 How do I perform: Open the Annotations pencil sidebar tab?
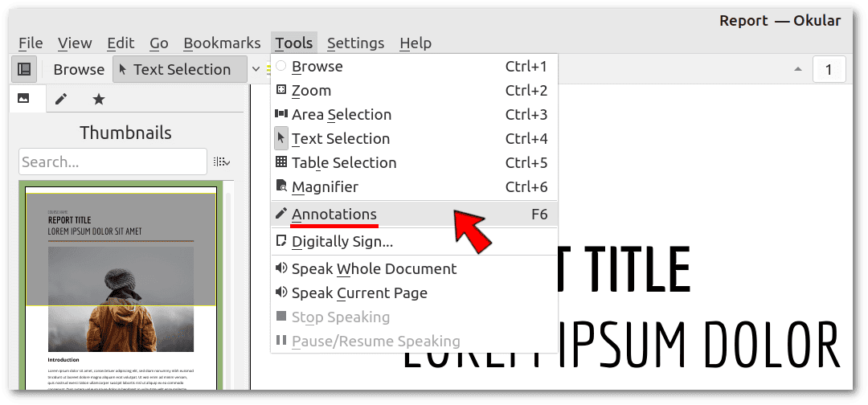(x=61, y=99)
